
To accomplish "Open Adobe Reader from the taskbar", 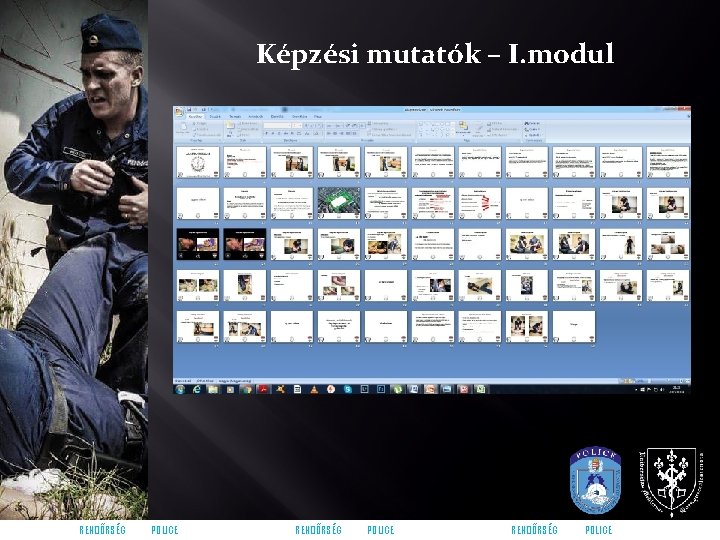I will pyautogui.click(x=264, y=389).
